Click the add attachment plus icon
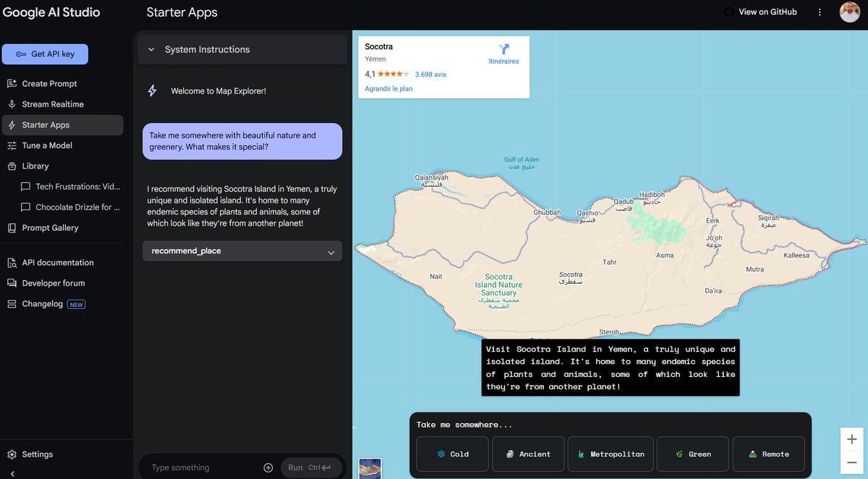Screen dimensions: 868x479 (x=268, y=467)
